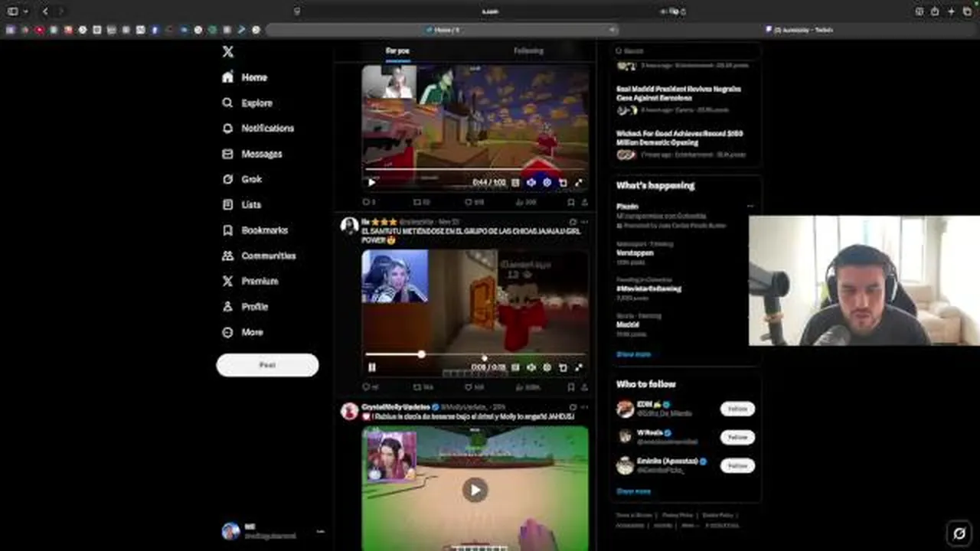Open the GIRL POWER post author's avatar
Image resolution: width=980 pixels, height=551 pixels.
349,226
